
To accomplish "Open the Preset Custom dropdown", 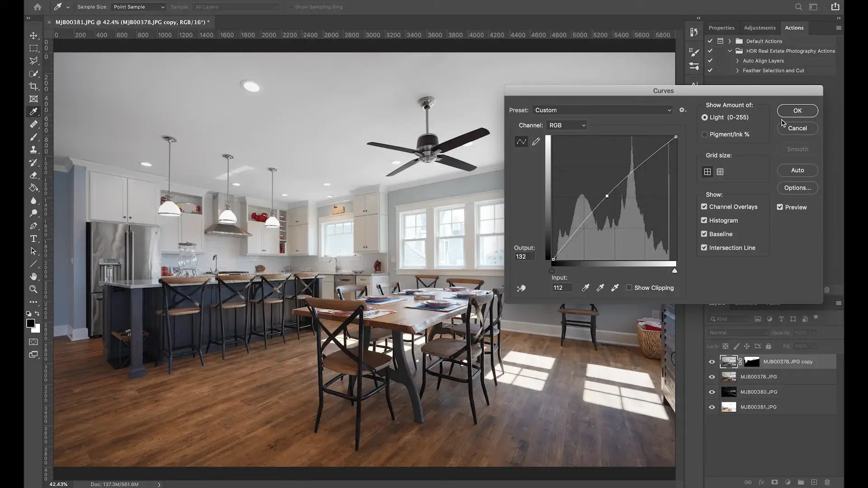I will pyautogui.click(x=602, y=110).
